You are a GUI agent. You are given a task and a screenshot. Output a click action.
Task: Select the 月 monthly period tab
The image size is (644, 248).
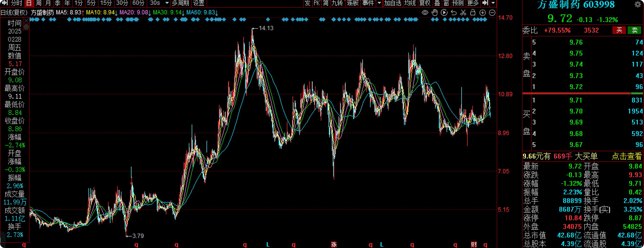coord(48,3)
